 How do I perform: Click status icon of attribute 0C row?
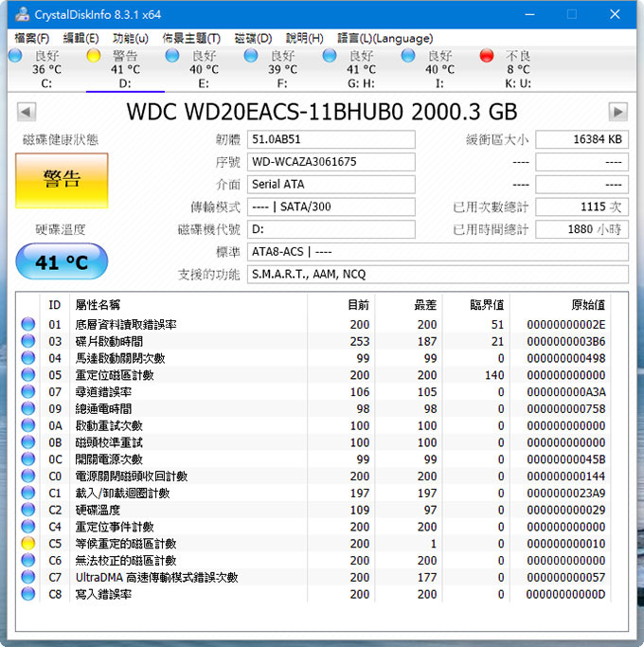click(x=28, y=459)
